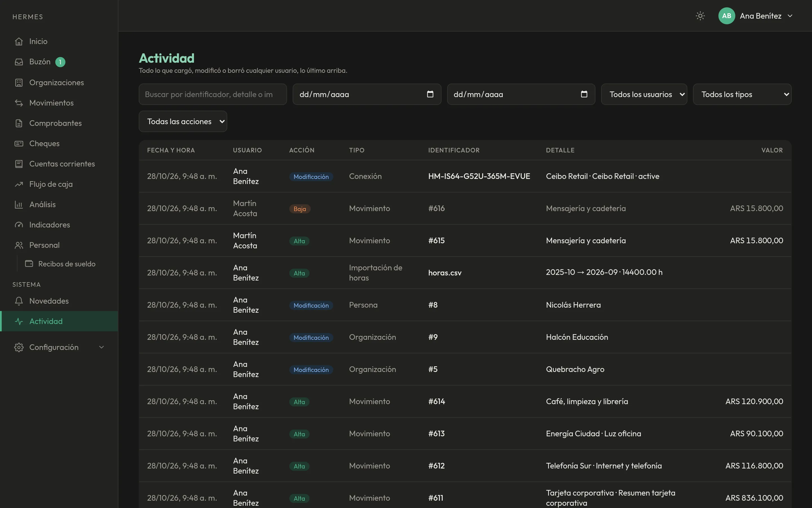Click the HERMES logo text
The image size is (812, 508).
point(28,17)
